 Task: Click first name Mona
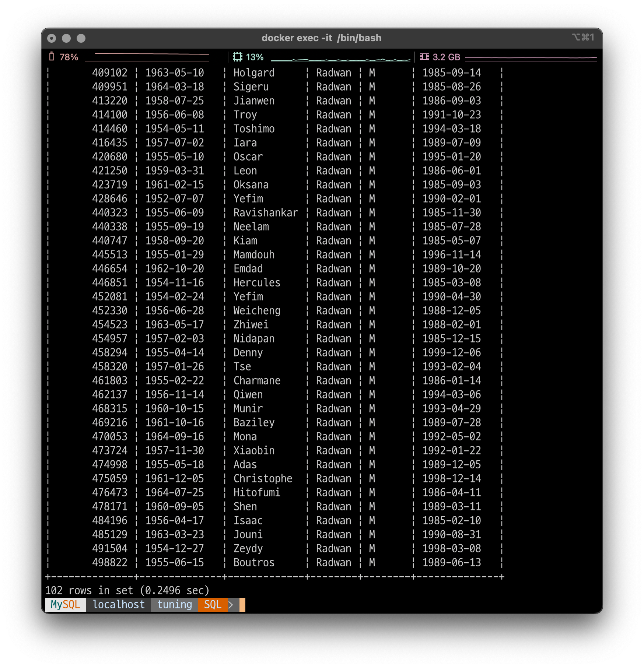point(245,437)
